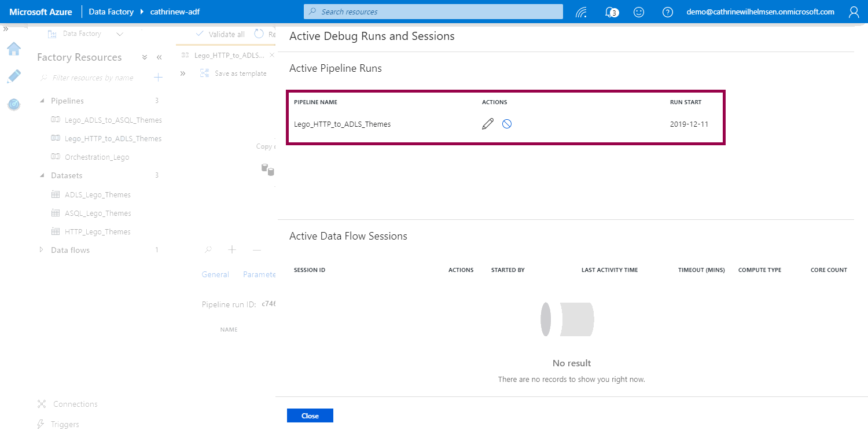Screen dimensions: 868x434
Task: Open the help question mark icon
Action: coord(668,12)
